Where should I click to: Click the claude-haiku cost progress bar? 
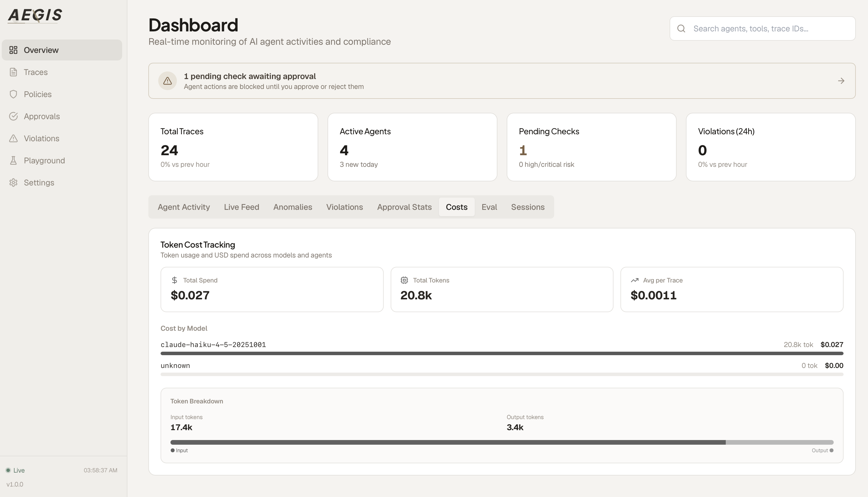(x=502, y=353)
